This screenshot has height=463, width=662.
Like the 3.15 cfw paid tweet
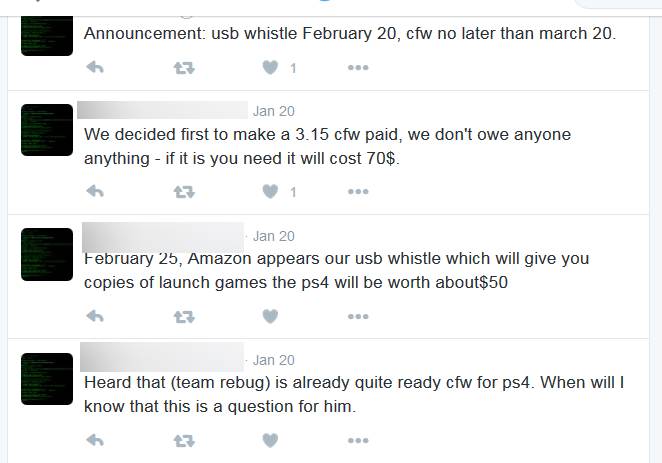[270, 191]
